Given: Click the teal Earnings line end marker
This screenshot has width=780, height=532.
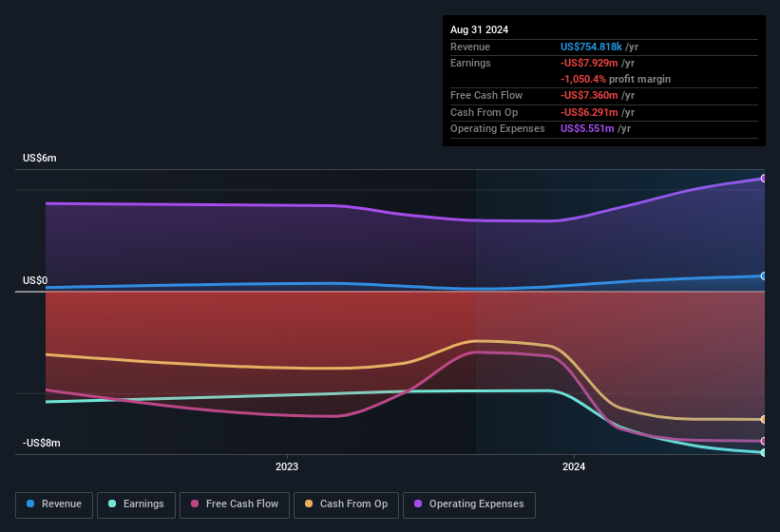Looking at the screenshot, I should (x=764, y=452).
